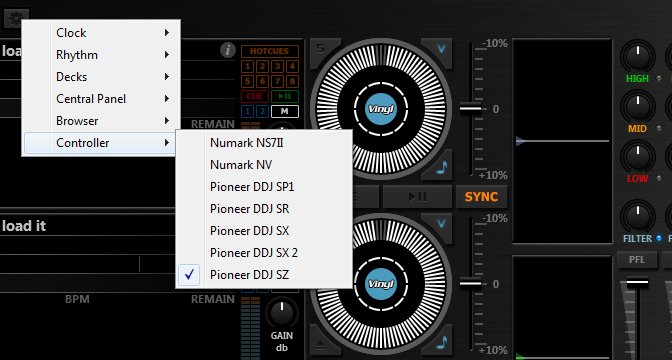Click the Vinyl label on lower jog wheel

click(381, 284)
